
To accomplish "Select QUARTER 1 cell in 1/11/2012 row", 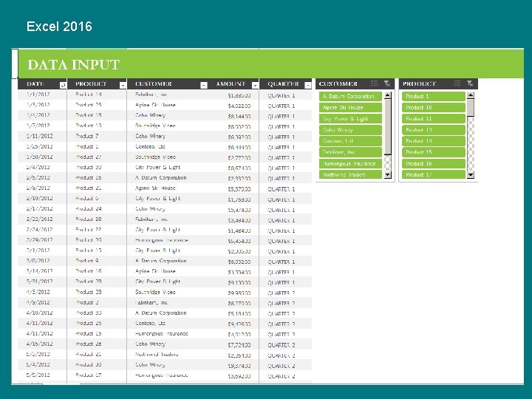I will click(x=286, y=137).
